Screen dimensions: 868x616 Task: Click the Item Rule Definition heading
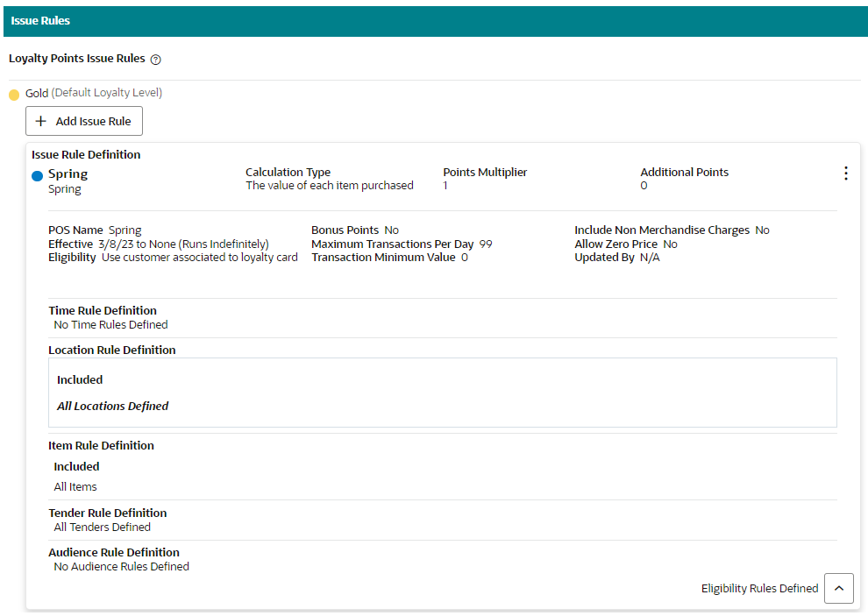(101, 445)
